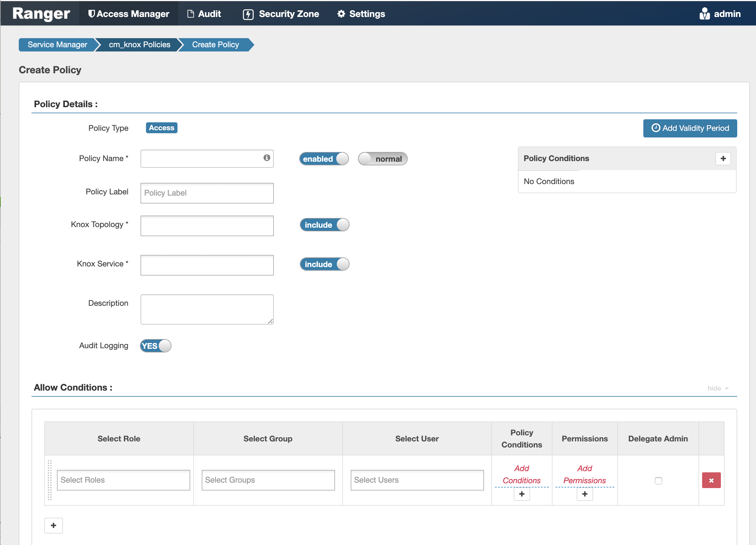
Task: Remove the condition row with the red X
Action: 711,480
